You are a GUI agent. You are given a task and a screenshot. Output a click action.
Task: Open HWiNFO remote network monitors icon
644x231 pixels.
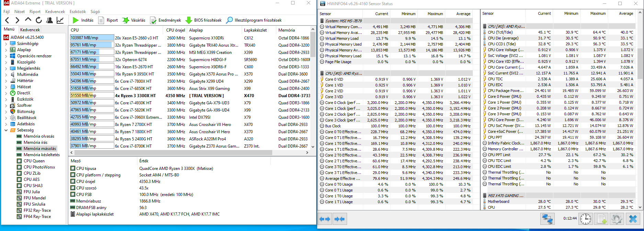[547, 219]
